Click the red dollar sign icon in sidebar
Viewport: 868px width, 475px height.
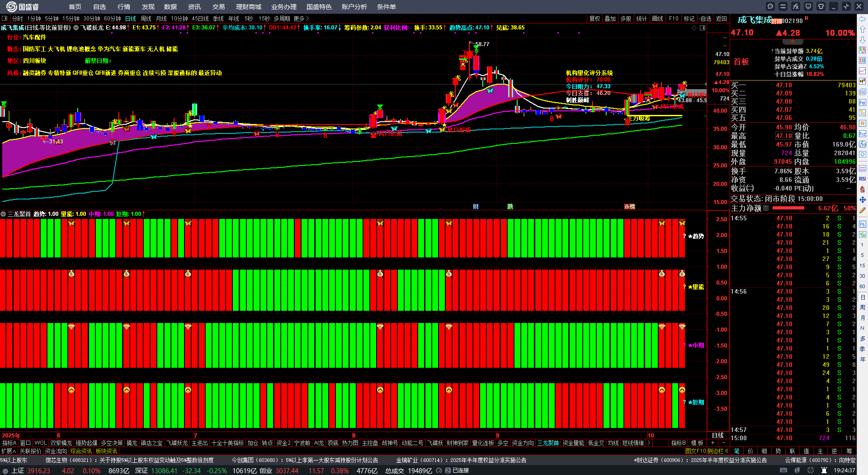(863, 189)
